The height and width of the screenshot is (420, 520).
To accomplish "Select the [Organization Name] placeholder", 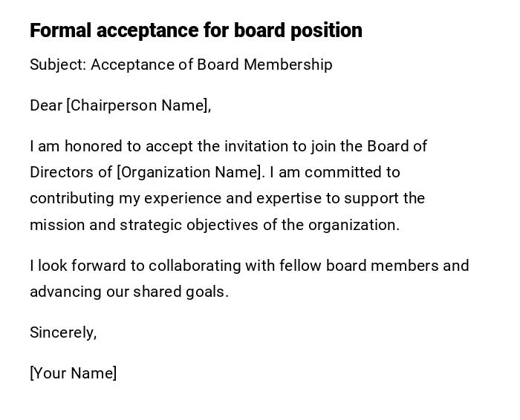I will 190,172.
